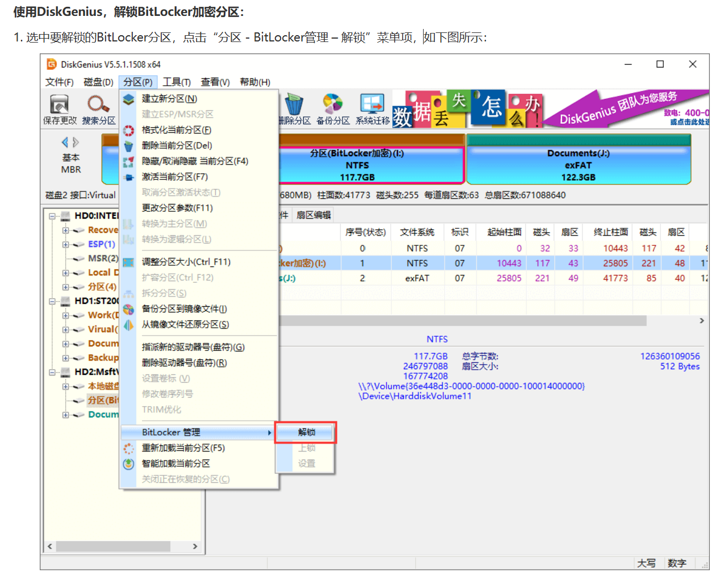Open the 工具(T) menu in menu bar

(x=177, y=82)
